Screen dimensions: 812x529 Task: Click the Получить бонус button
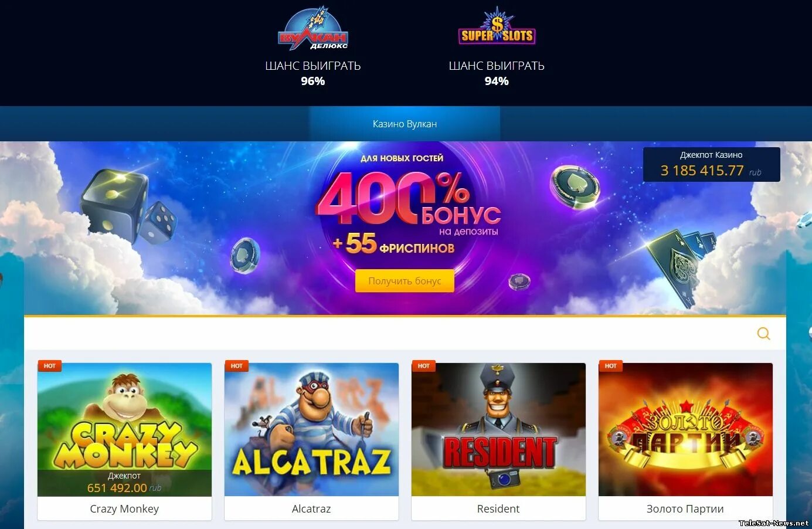tap(405, 281)
